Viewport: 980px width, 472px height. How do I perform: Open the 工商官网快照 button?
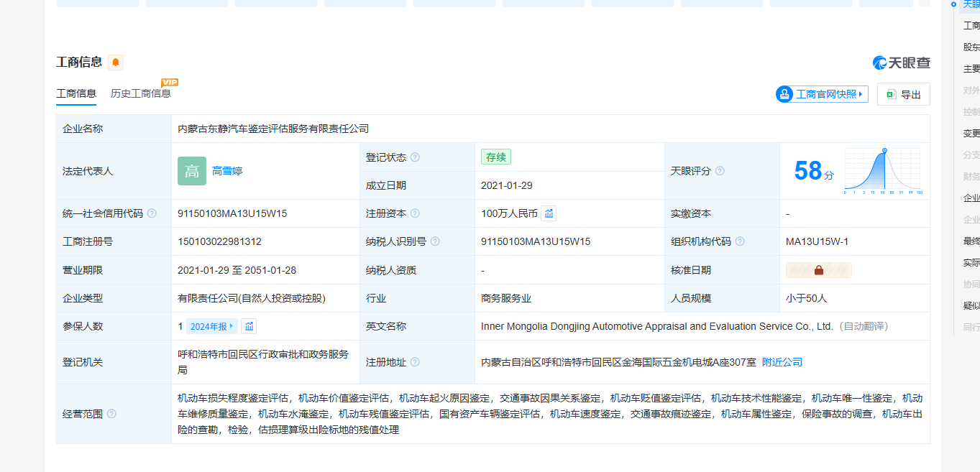[x=822, y=94]
